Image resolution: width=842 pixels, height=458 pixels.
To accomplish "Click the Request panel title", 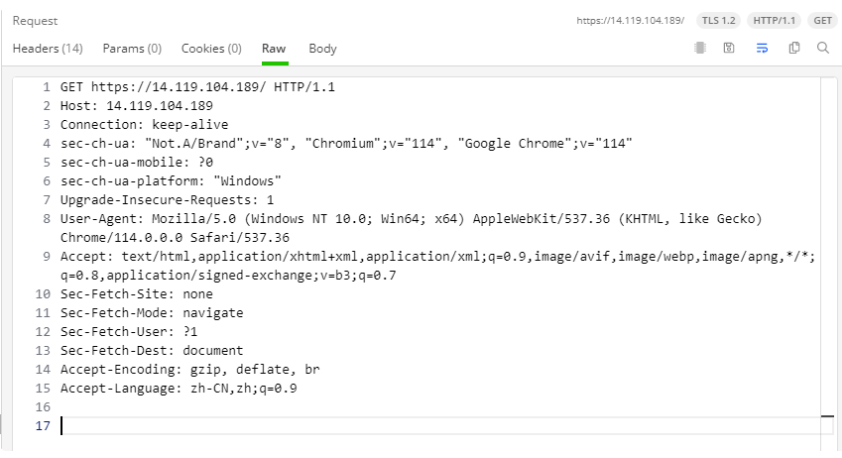I will point(35,20).
